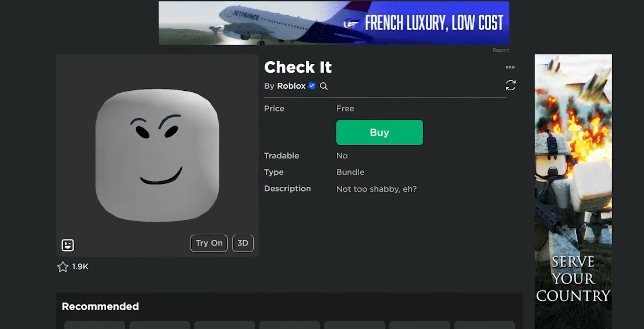
Task: Click the refresh arrows icon
Action: pyautogui.click(x=510, y=85)
